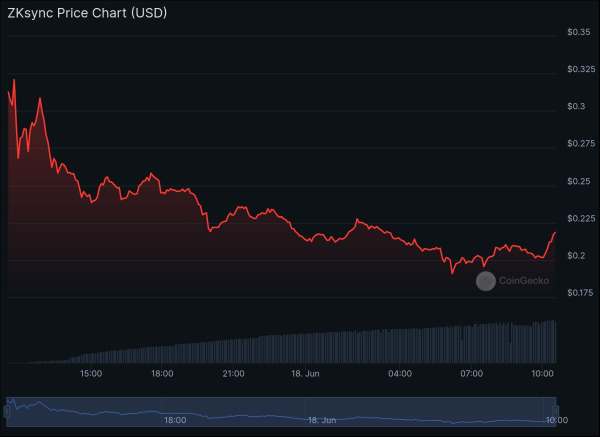Image resolution: width=600 pixels, height=437 pixels.
Task: Click 18. Jun label inside the range navigator
Action: [x=322, y=420]
